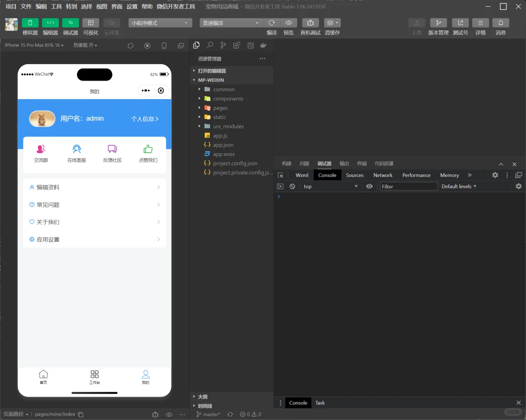Click the 编译 compile refresh icon
Screen dimensions: 526x420
pyautogui.click(x=272, y=23)
